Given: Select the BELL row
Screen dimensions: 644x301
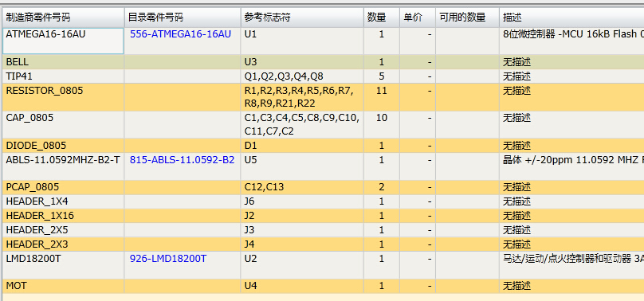Looking at the screenshot, I should 324,62.
